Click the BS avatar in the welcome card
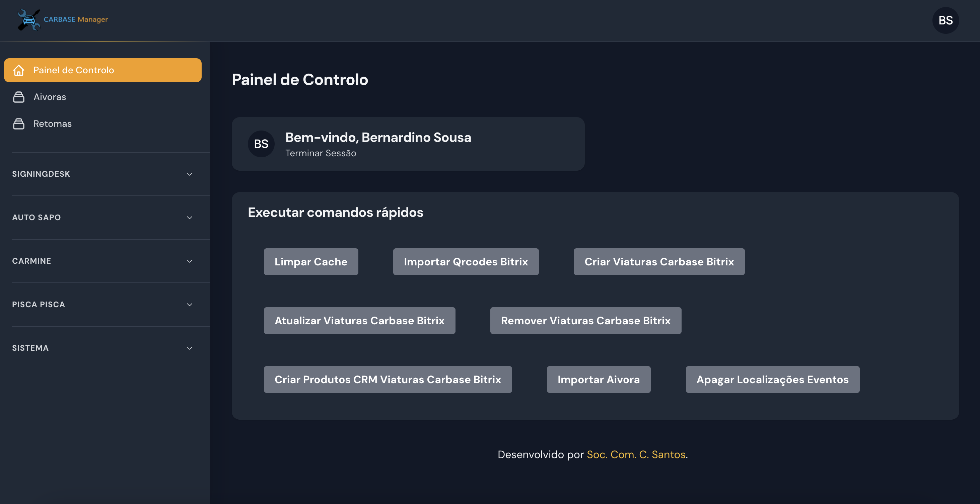The height and width of the screenshot is (504, 980). (x=261, y=144)
